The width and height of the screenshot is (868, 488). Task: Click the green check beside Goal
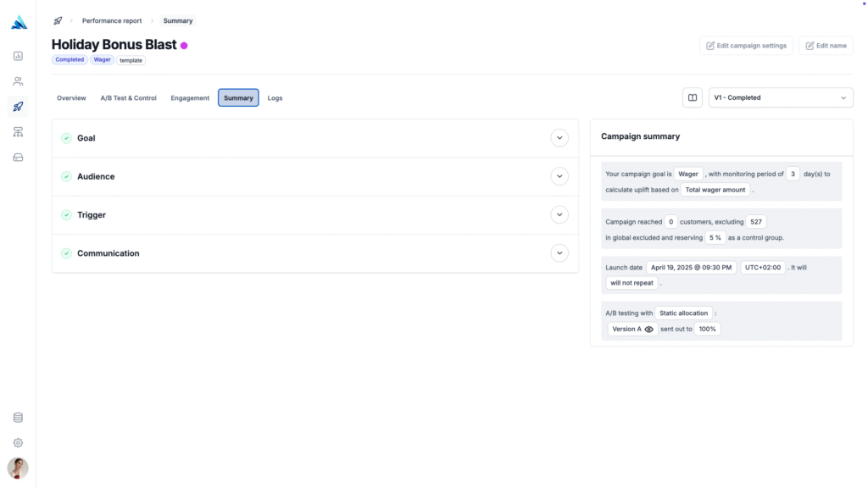pos(66,138)
